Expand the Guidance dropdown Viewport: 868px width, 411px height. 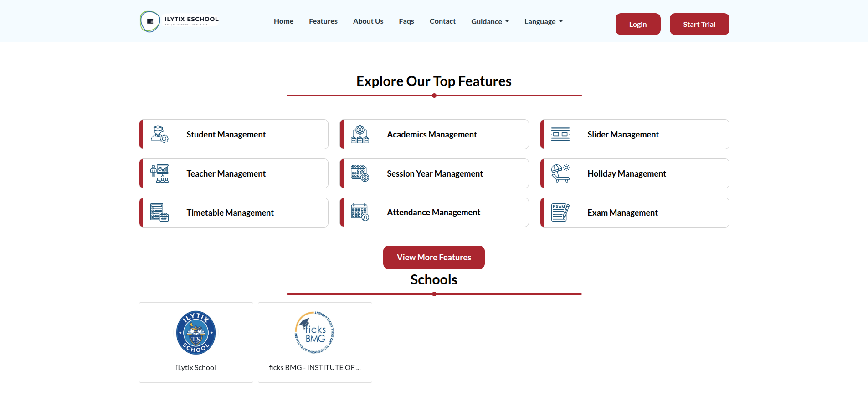click(x=490, y=22)
